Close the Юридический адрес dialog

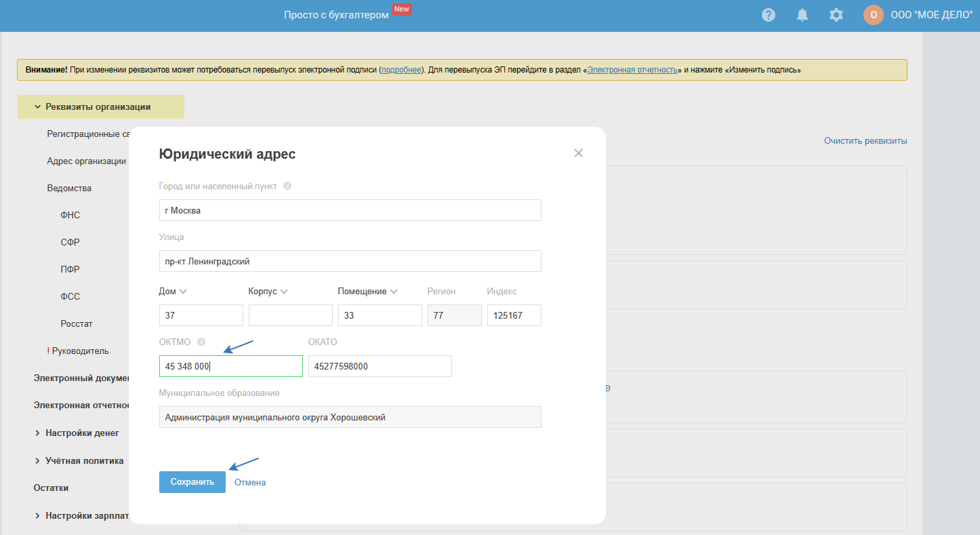coord(578,153)
